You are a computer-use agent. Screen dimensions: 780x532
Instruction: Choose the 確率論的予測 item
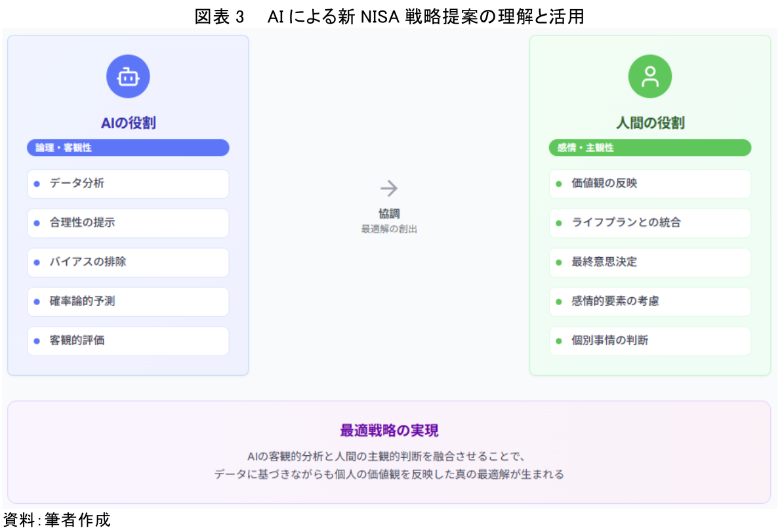coord(128,302)
